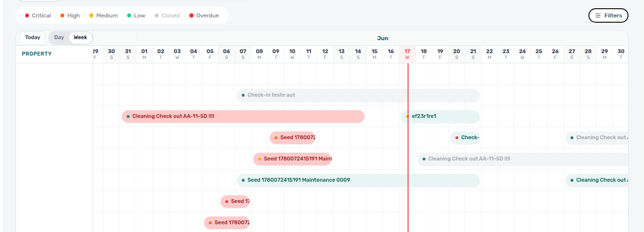
Task: Select the 30 Tuesday date header at right
Action: [x=621, y=54]
